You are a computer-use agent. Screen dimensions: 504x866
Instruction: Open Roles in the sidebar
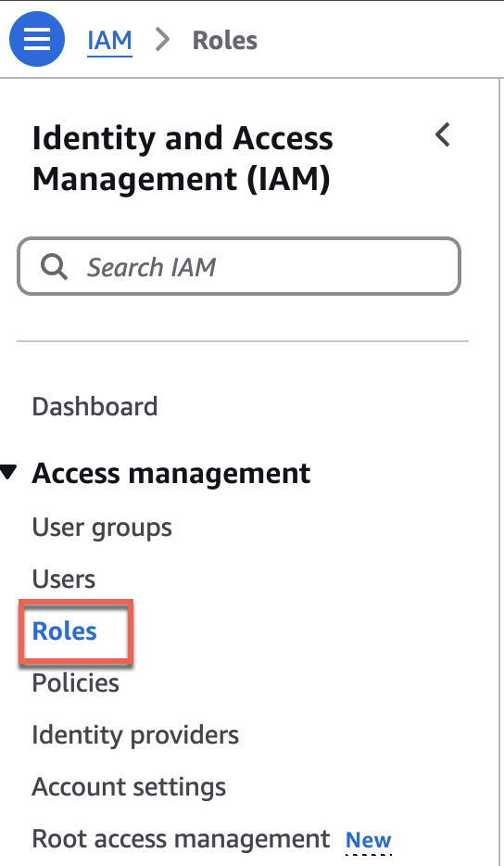(65, 630)
